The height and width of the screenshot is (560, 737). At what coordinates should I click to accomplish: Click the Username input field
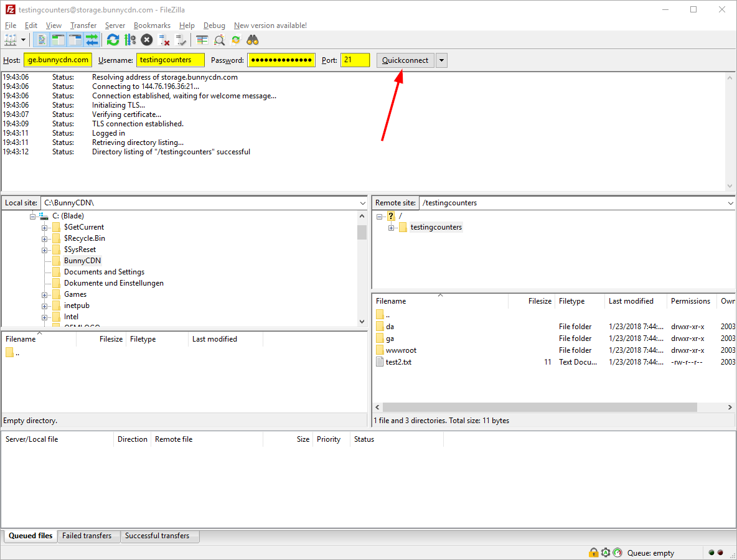pos(171,60)
